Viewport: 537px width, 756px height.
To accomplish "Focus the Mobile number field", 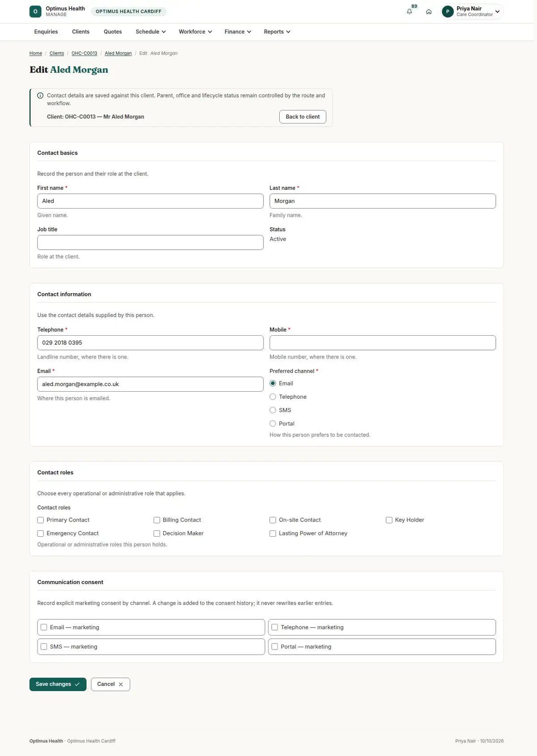I will 383,343.
